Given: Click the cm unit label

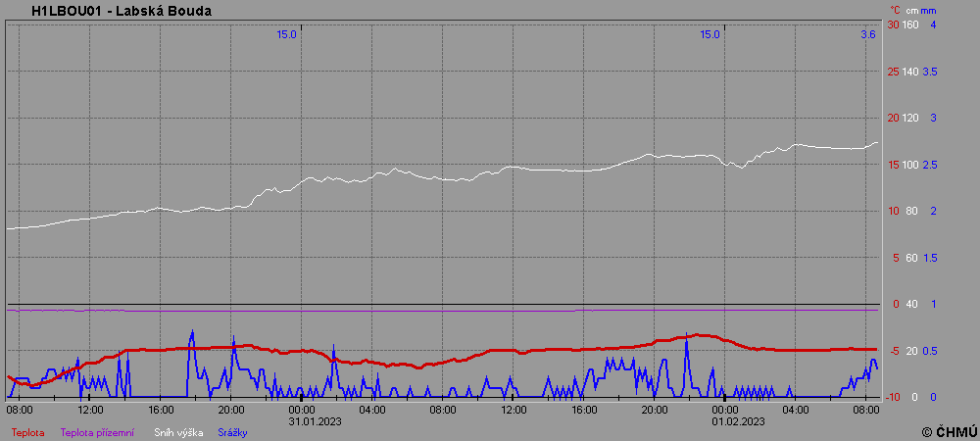Looking at the screenshot, I should pos(911,10).
